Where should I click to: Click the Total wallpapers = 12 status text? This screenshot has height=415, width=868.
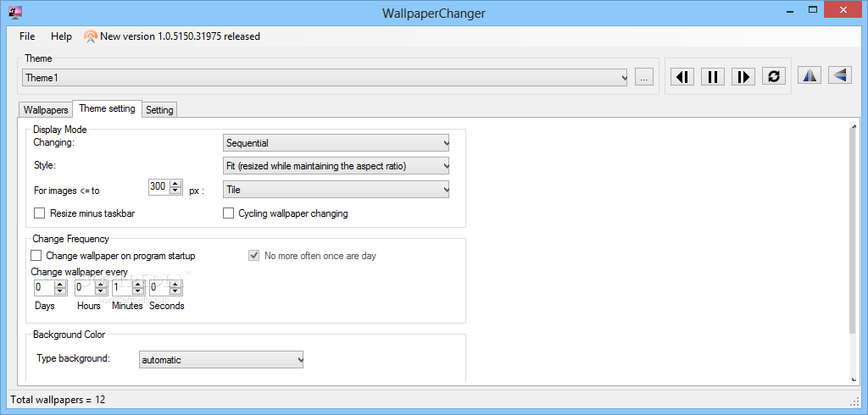58,400
